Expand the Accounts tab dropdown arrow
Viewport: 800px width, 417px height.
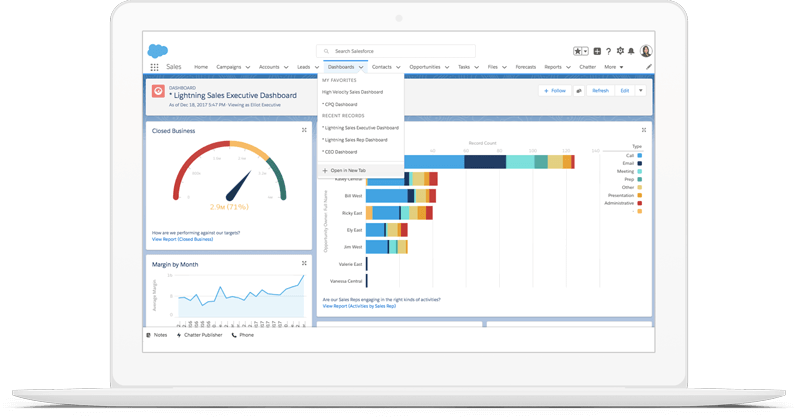tap(286, 67)
